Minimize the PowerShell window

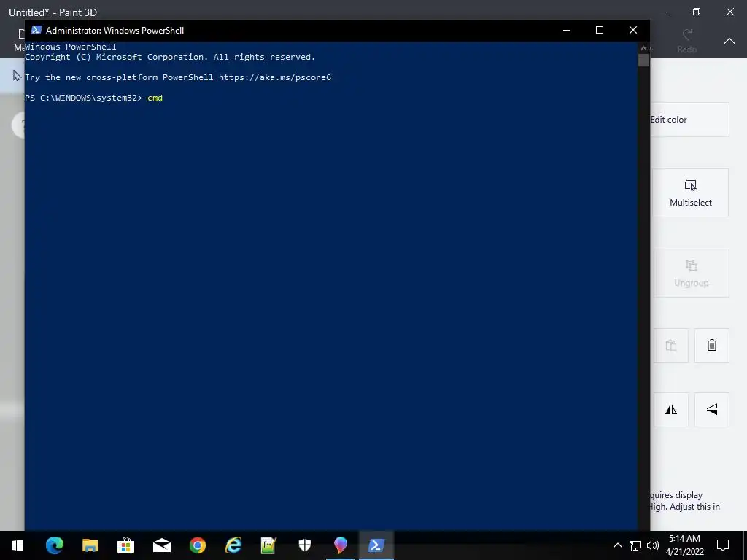pyautogui.click(x=566, y=30)
